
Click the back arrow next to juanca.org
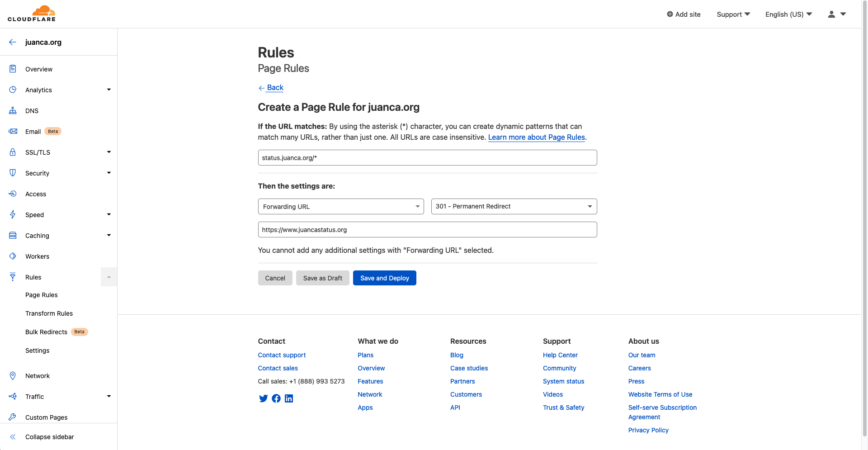[13, 42]
